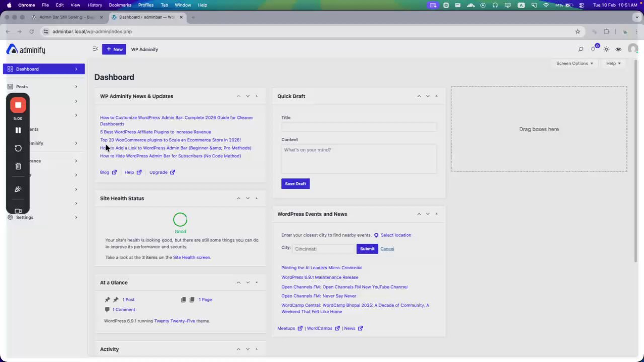The width and height of the screenshot is (644, 362).
Task: Open the Chrome extensions puzzle icon
Action: (x=607, y=31)
